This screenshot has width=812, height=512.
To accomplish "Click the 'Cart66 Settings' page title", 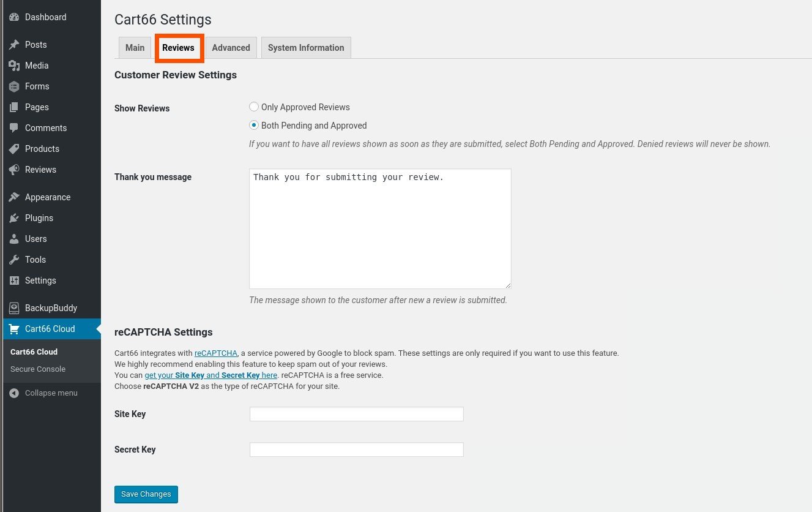I will (x=163, y=20).
